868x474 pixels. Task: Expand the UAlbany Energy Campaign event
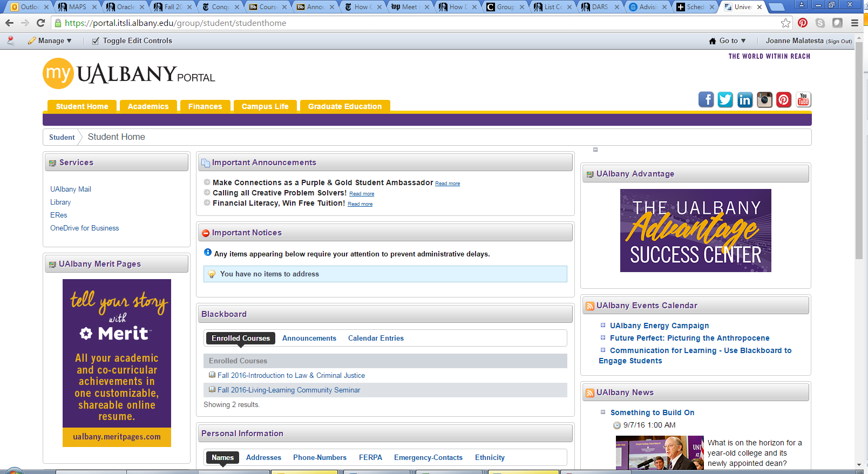(x=603, y=325)
